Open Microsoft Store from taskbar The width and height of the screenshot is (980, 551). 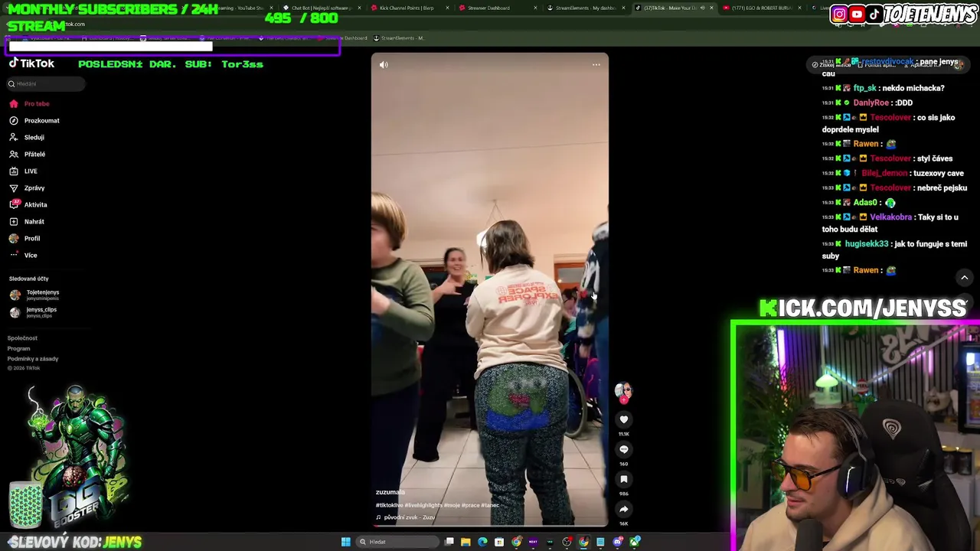click(499, 542)
